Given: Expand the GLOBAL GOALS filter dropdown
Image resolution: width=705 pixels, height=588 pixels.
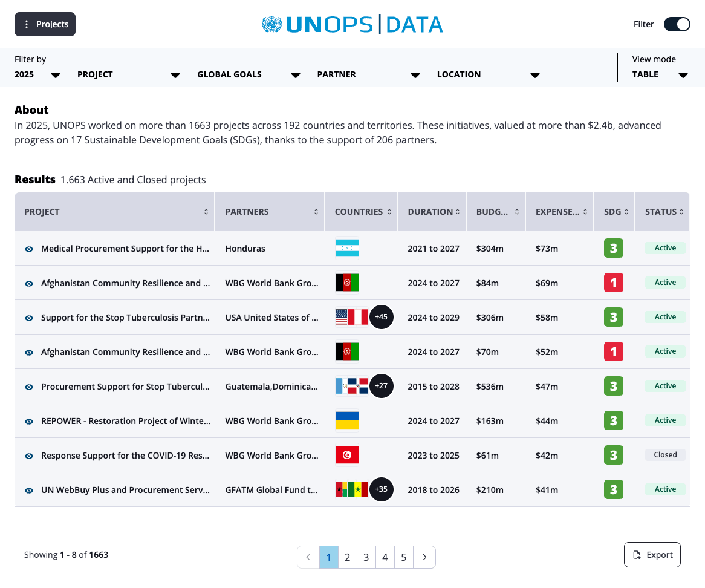Looking at the screenshot, I should (x=250, y=74).
